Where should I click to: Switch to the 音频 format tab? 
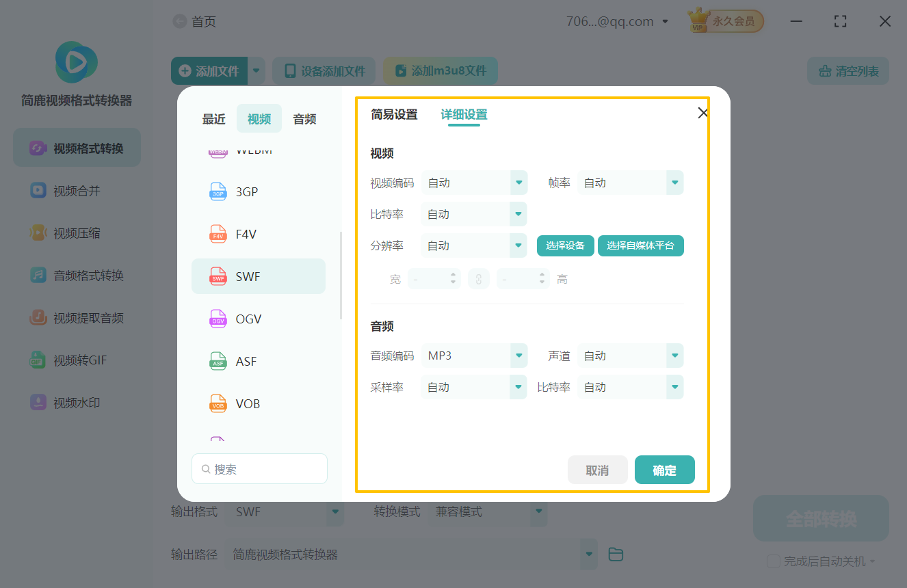tap(304, 118)
